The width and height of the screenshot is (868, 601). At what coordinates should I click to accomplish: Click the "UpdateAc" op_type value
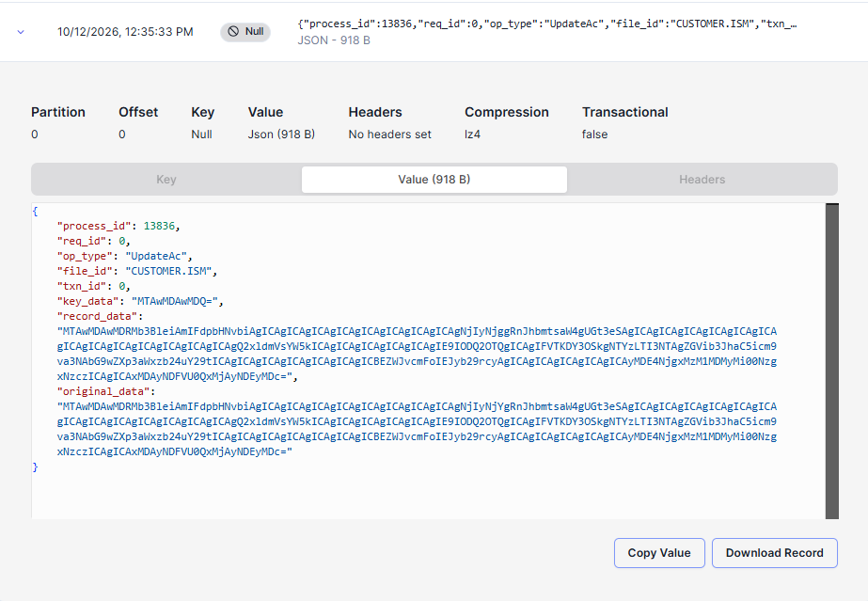coord(155,256)
